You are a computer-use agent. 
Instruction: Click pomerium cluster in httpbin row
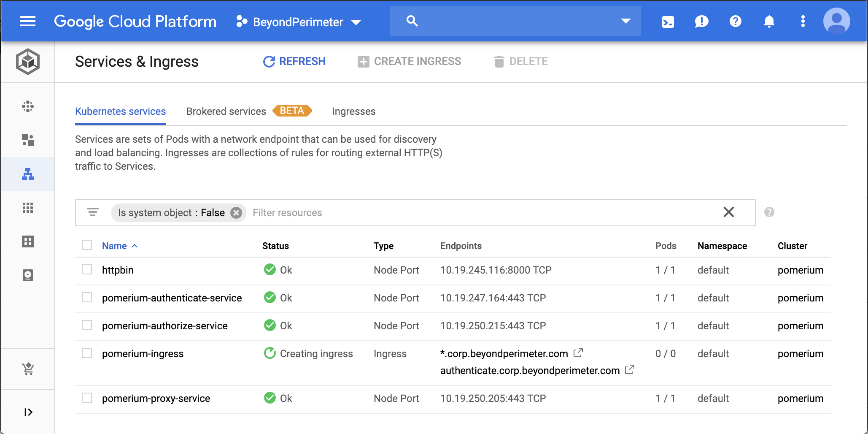[x=801, y=270]
